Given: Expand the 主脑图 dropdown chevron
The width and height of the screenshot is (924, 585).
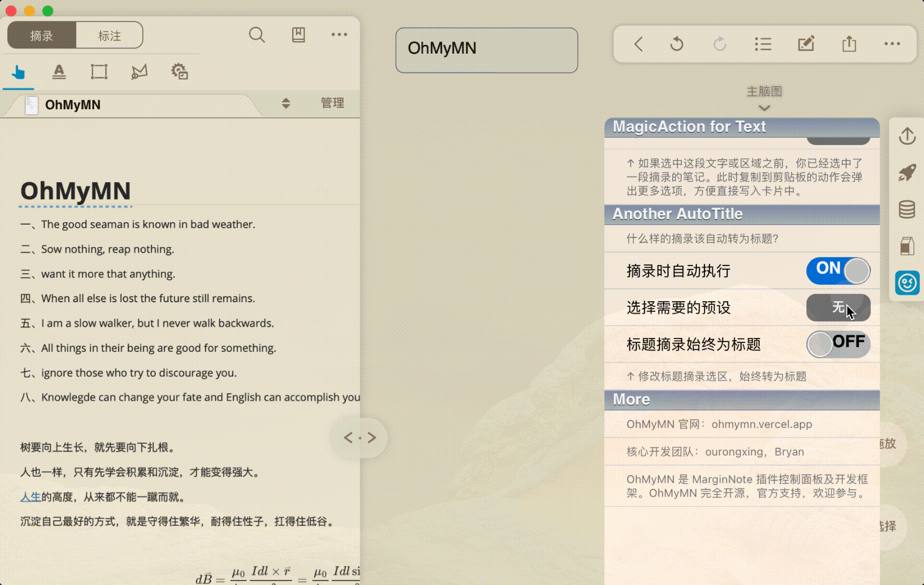Looking at the screenshot, I should [764, 108].
